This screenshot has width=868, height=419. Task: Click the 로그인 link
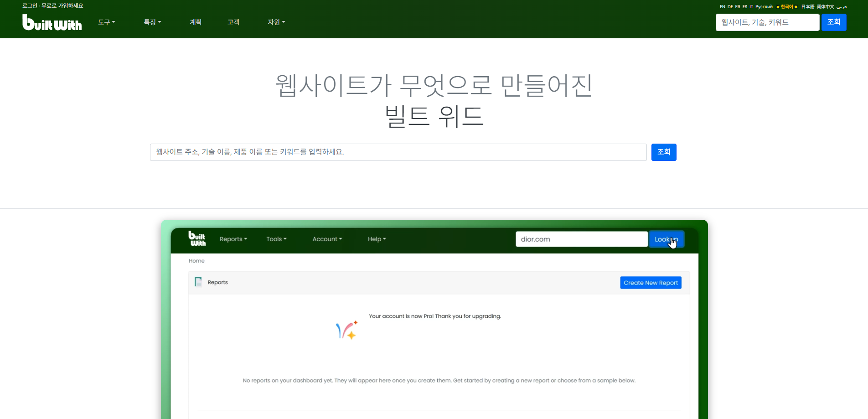coord(30,5)
